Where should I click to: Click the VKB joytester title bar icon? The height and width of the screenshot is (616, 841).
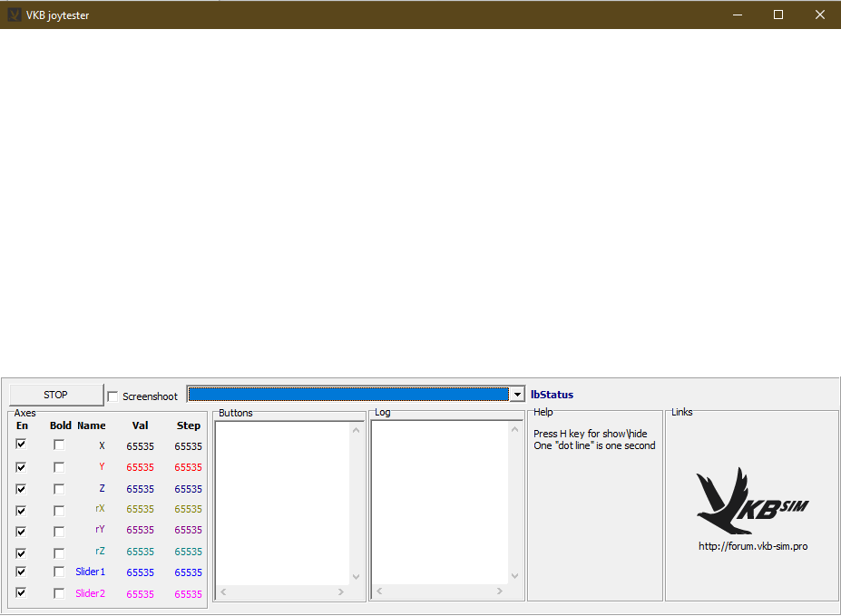click(x=15, y=15)
